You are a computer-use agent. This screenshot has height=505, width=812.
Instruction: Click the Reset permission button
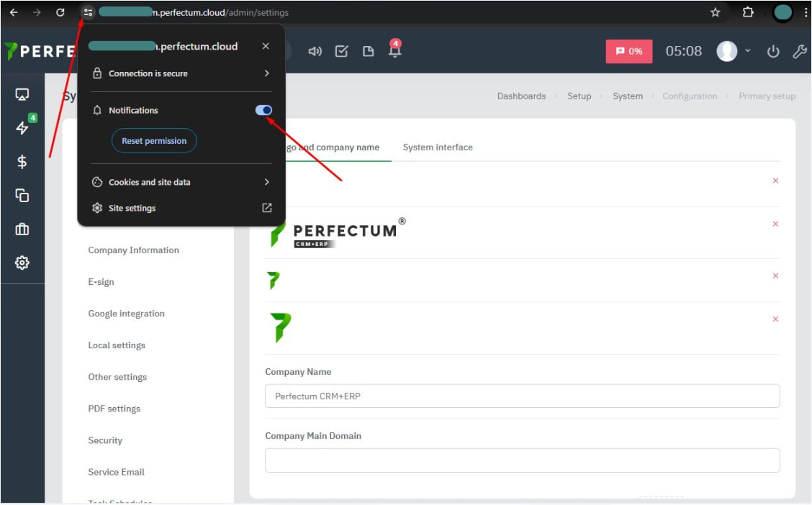tap(154, 141)
